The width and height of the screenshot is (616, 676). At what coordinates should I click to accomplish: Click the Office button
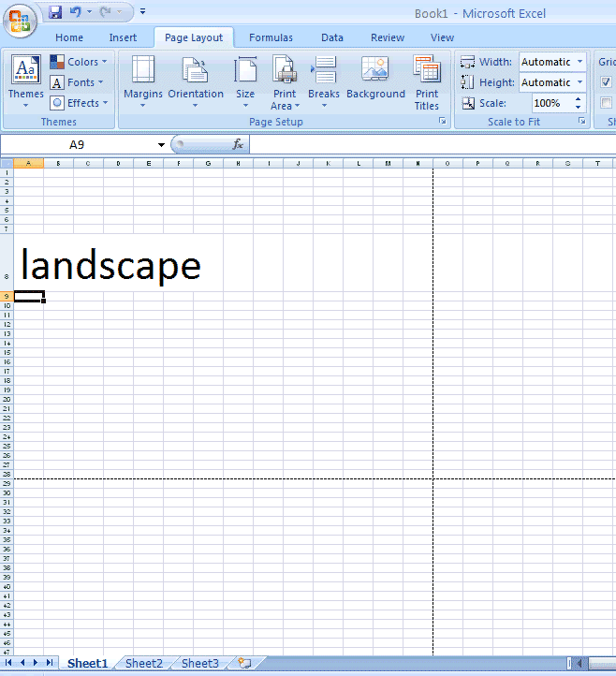pos(20,22)
